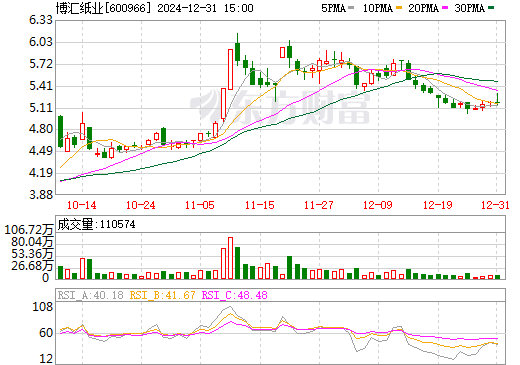This screenshot has height=365, width=520.
Task: Click the 106.72万 volume axis label
Action: (29, 230)
